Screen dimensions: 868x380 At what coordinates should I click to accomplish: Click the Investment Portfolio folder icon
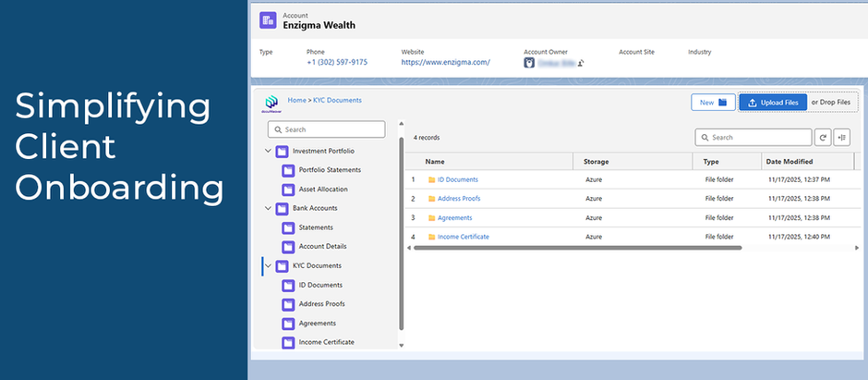tap(282, 151)
